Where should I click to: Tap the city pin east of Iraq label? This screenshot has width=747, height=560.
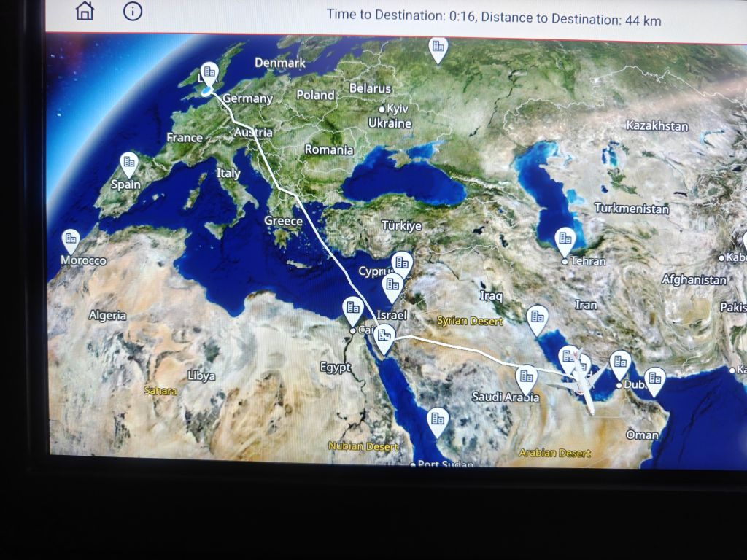538,317
